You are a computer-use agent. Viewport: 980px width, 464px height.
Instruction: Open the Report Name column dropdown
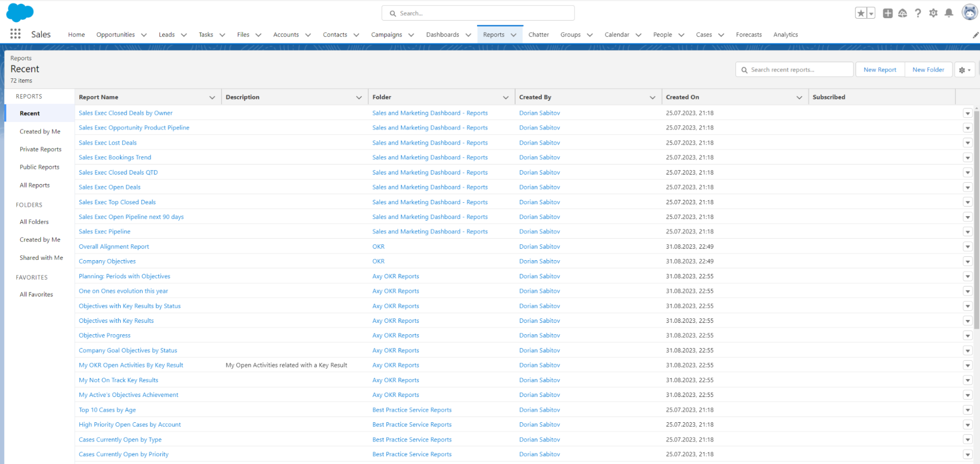(x=212, y=97)
